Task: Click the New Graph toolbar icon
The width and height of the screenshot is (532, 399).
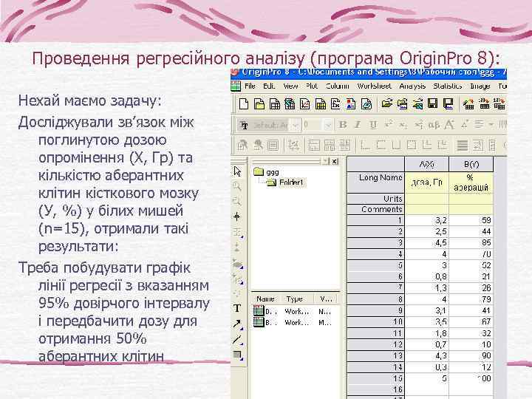Action: [x=304, y=104]
